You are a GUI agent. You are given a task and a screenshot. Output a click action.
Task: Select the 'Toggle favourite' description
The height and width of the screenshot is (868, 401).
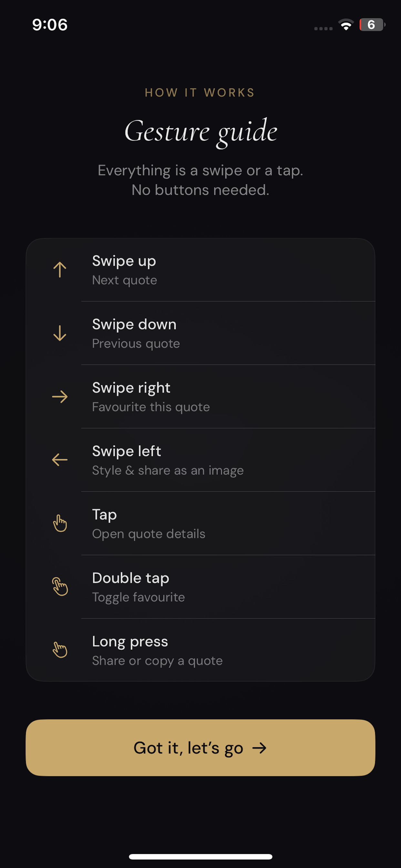[139, 597]
